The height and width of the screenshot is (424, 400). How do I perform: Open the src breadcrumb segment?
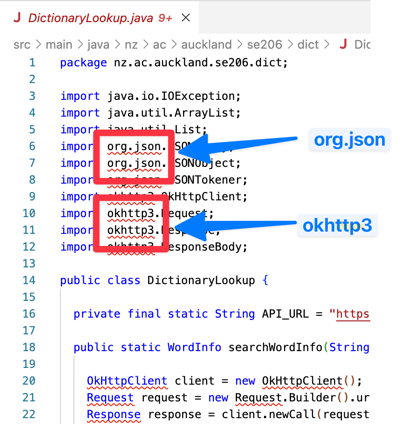click(22, 45)
